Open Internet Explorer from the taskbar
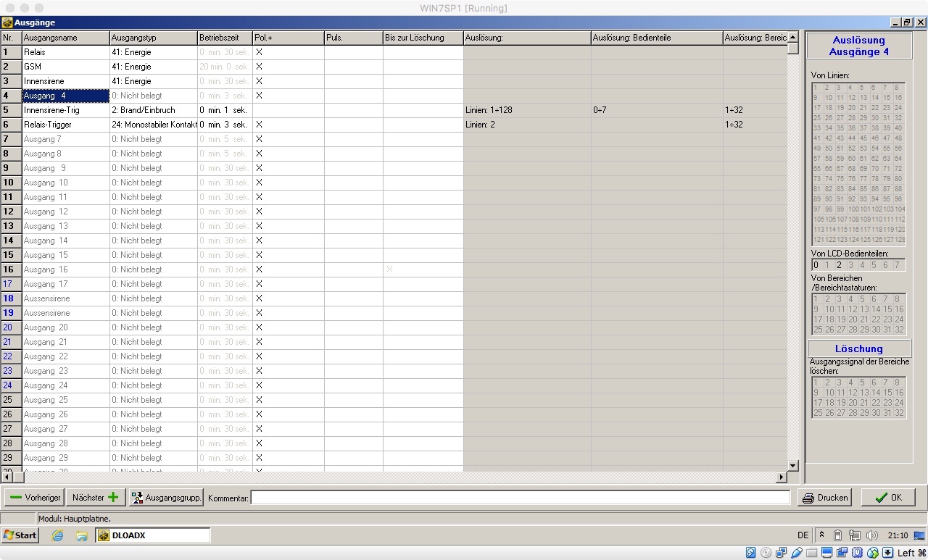928x560 pixels. click(57, 535)
